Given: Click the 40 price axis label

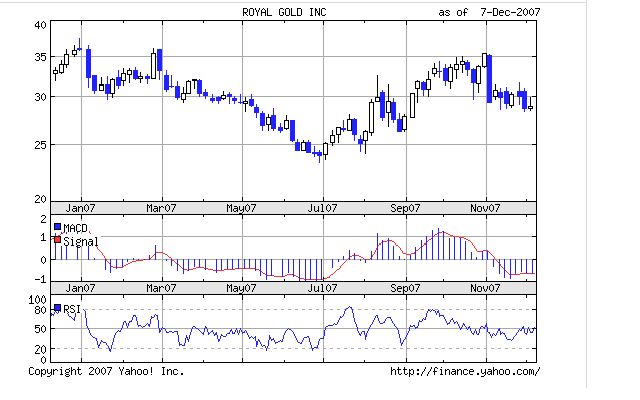Looking at the screenshot, I should pyautogui.click(x=40, y=25).
